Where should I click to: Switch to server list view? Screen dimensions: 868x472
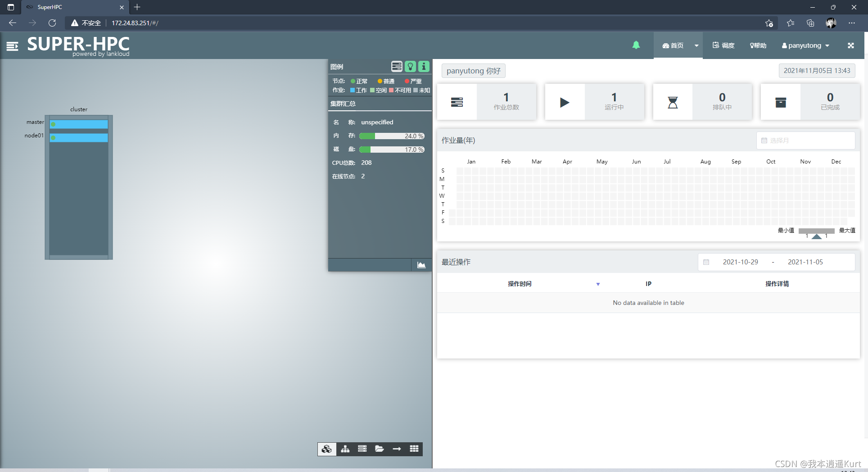click(x=362, y=449)
